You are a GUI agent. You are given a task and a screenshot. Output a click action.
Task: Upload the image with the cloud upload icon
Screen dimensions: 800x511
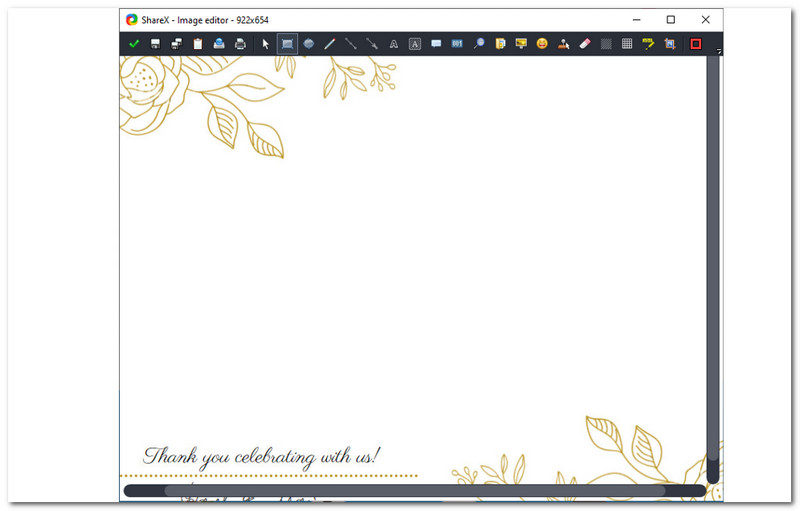tap(219, 44)
